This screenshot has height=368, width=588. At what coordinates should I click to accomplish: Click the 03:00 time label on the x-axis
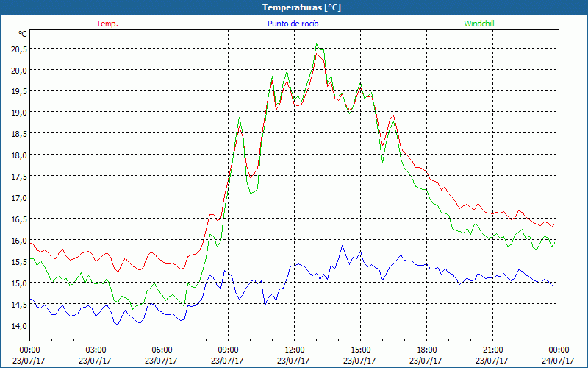pyautogui.click(x=96, y=350)
